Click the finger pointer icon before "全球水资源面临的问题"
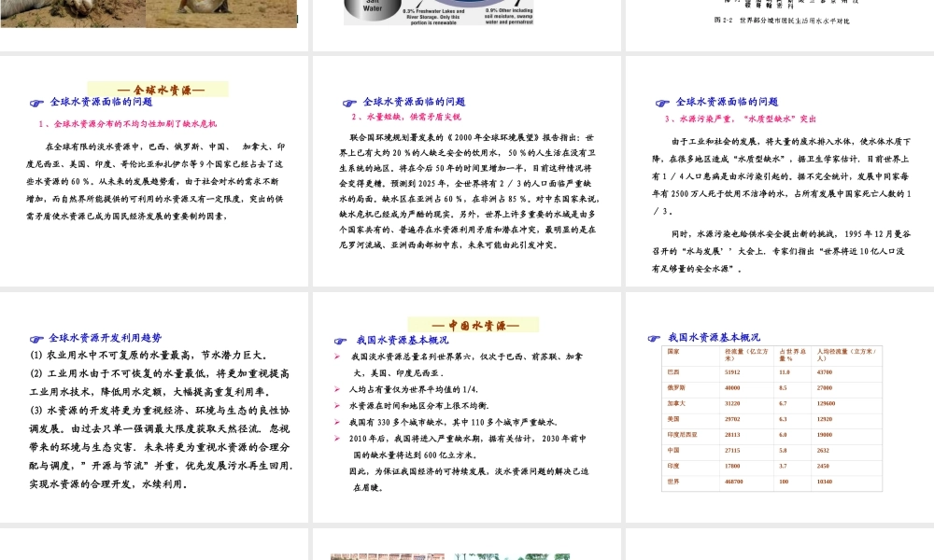The image size is (934, 560). pyautogui.click(x=36, y=103)
